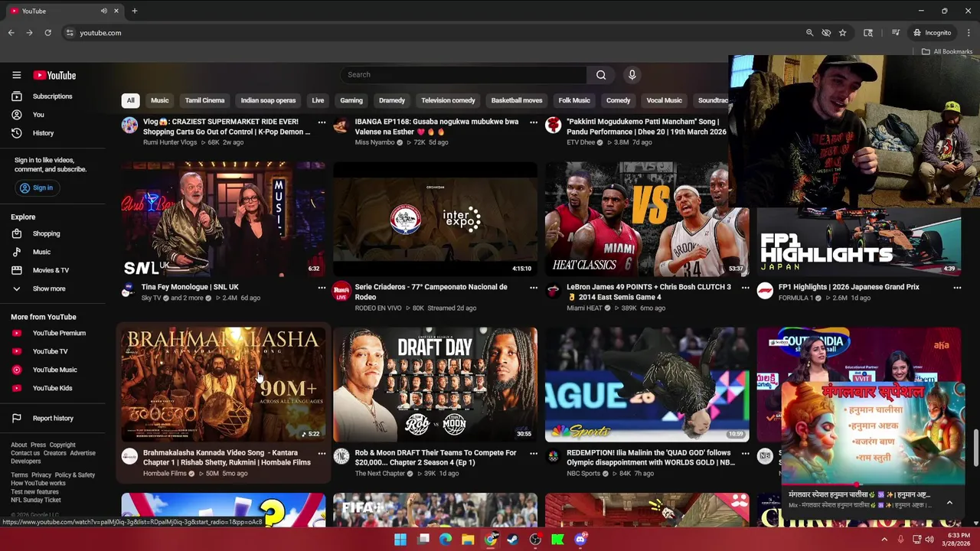
Task: Open Miami HEAT channel avatar
Action: (x=553, y=291)
